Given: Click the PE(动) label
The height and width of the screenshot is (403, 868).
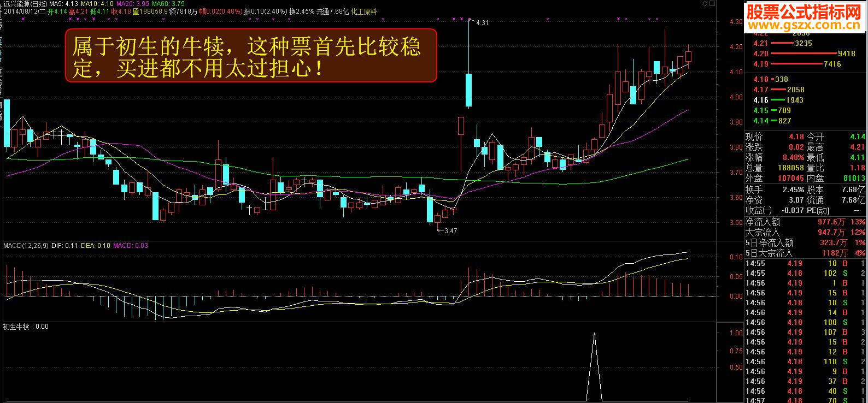Looking at the screenshot, I should click(818, 210).
